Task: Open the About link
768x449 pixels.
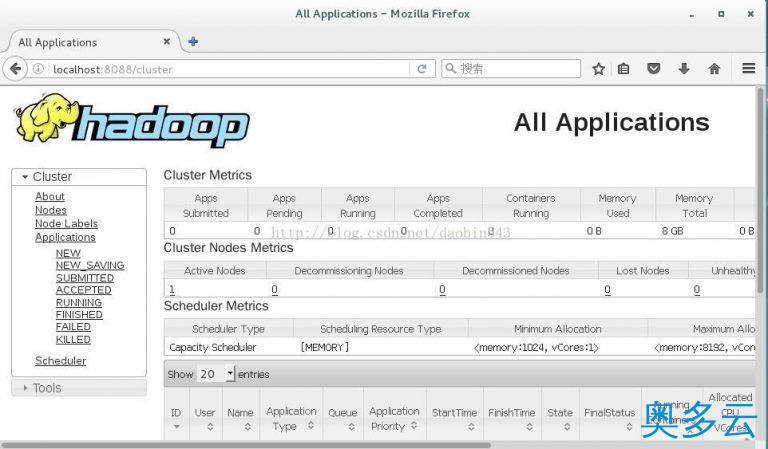Action: coord(50,196)
